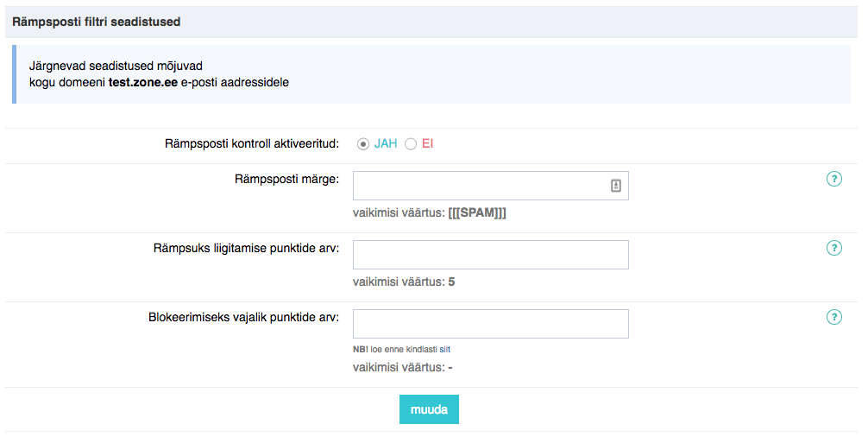Click the 'Rämpsuks liigitamise punktide arv:' label
868x437 pixels.
pos(247,248)
